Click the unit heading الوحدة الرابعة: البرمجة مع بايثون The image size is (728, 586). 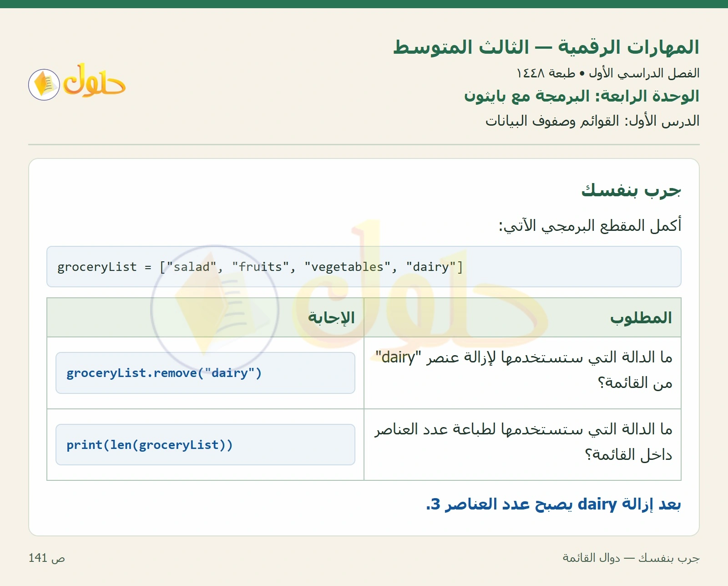(x=581, y=96)
